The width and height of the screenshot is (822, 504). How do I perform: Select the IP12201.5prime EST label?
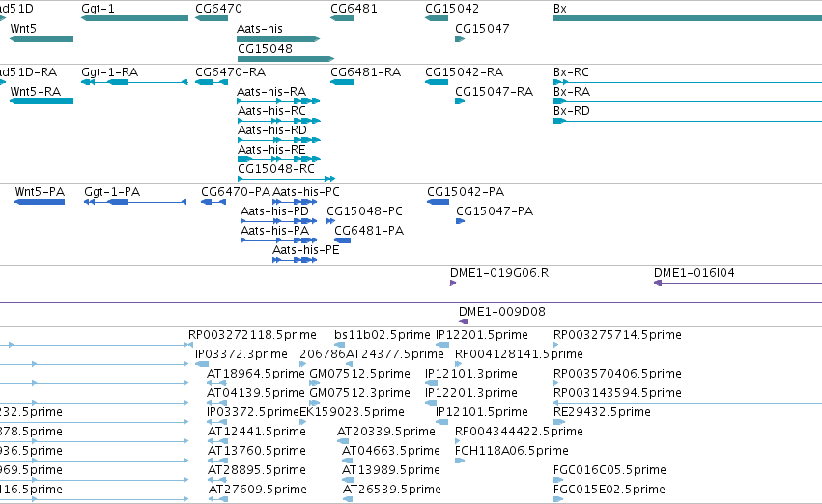482,335
